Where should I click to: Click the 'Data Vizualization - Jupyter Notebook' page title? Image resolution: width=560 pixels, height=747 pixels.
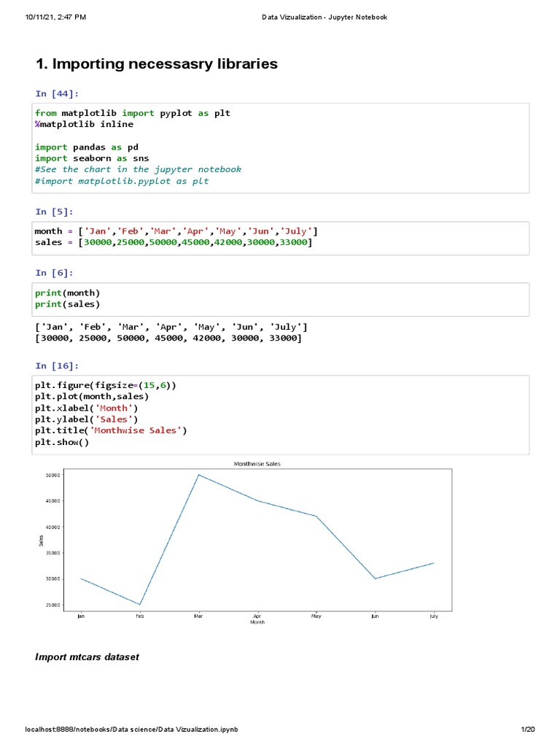324,17
